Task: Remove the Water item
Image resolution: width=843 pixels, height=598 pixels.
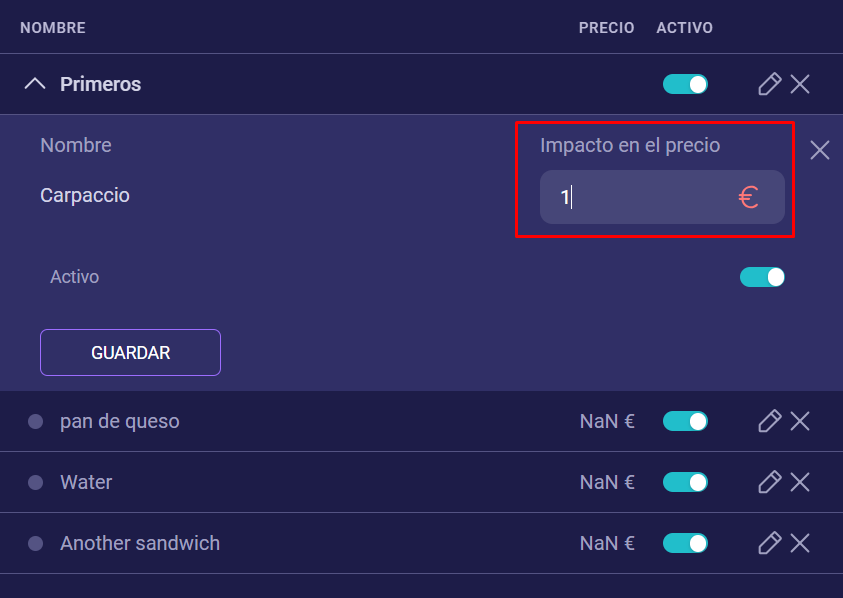Action: pos(800,482)
